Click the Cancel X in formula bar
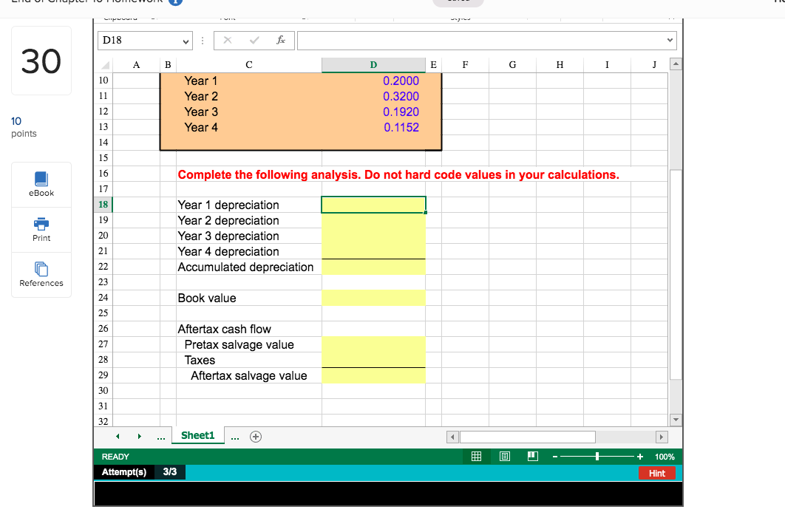This screenshot has width=785, height=532. (x=228, y=41)
